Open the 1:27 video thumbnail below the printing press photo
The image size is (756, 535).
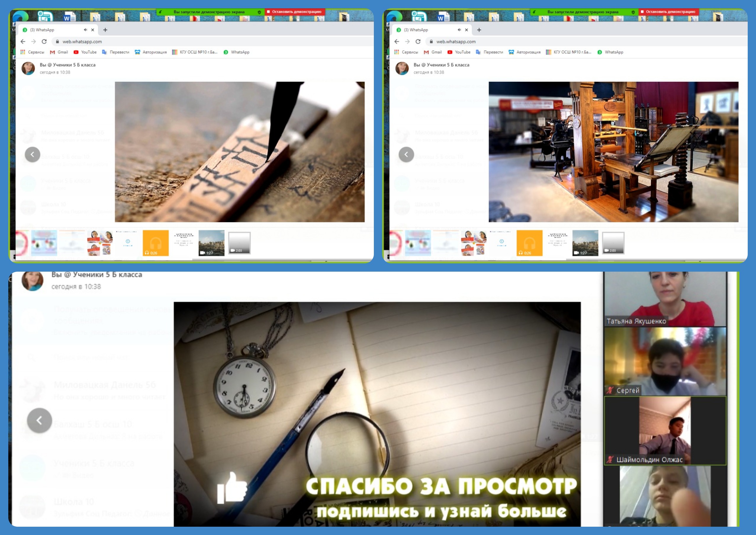click(585, 243)
